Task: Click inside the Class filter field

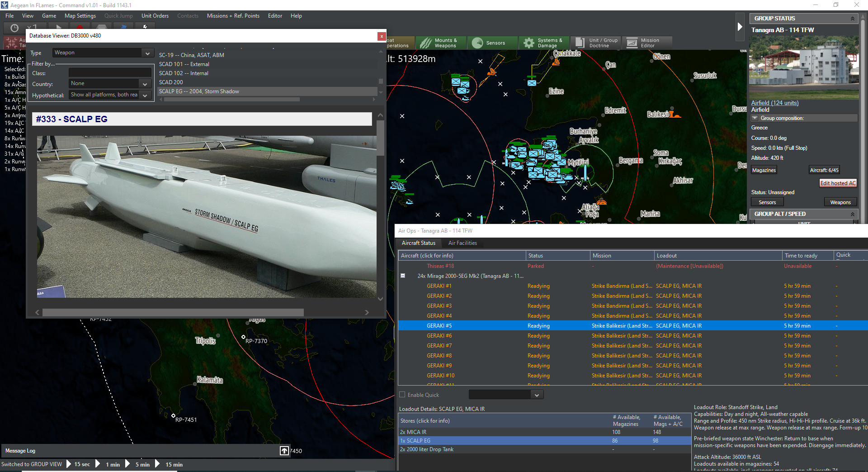Action: [110, 72]
